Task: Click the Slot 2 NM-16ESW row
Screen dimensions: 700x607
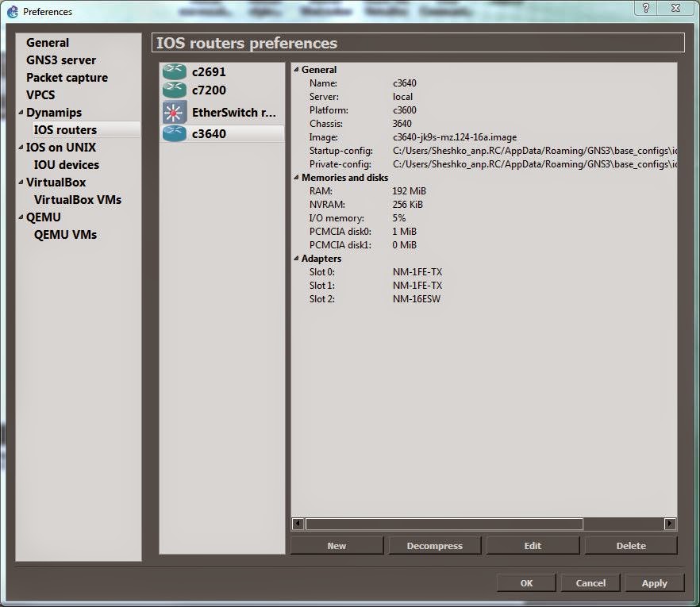Action: (x=484, y=298)
